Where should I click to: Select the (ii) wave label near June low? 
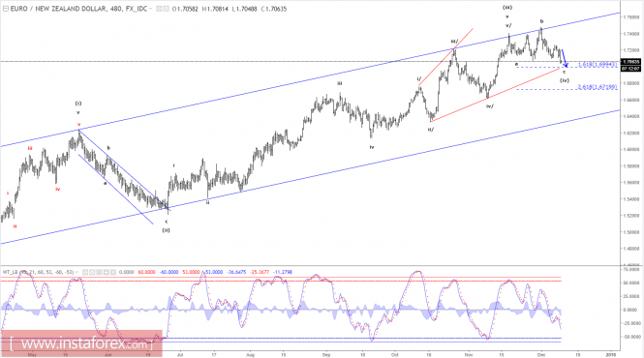tap(166, 230)
